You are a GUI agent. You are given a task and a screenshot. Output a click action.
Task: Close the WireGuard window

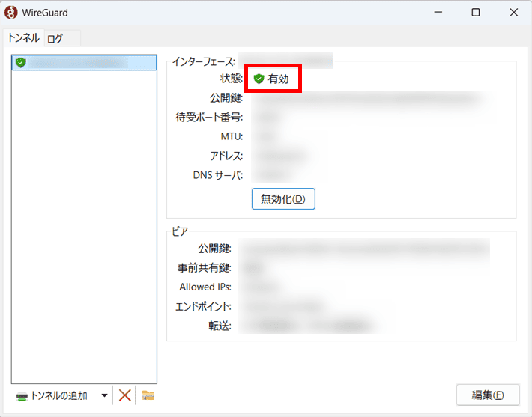point(514,13)
